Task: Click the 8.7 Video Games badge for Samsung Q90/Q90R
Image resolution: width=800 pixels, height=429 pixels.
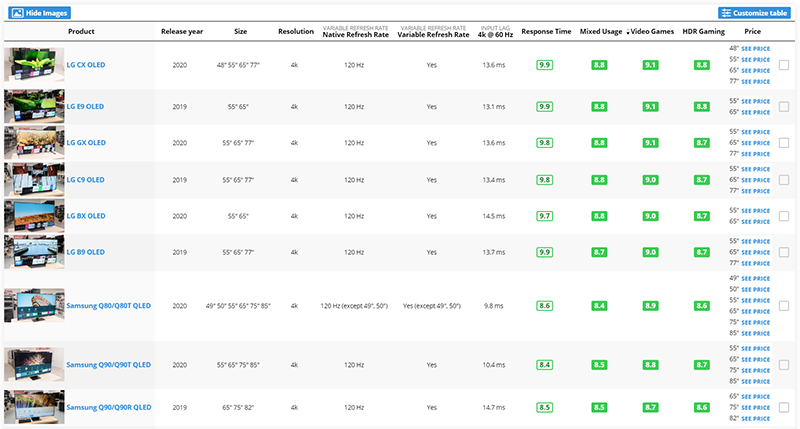Action: tap(650, 407)
